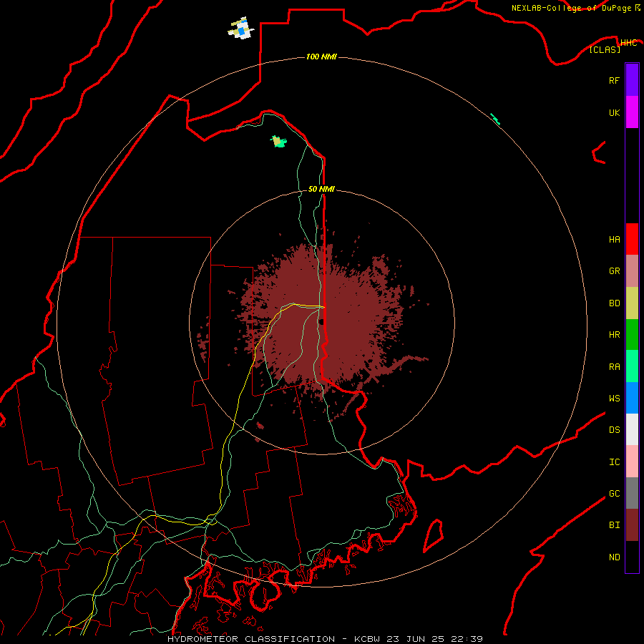This screenshot has width=644, height=644.
Task: Click the BI dark red legend swatch
Action: (632, 525)
